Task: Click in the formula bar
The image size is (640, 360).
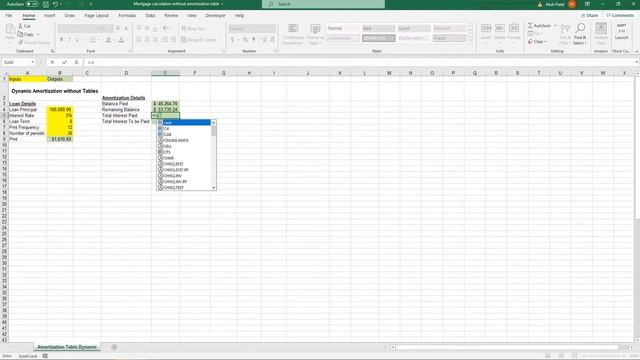Action: (361, 62)
